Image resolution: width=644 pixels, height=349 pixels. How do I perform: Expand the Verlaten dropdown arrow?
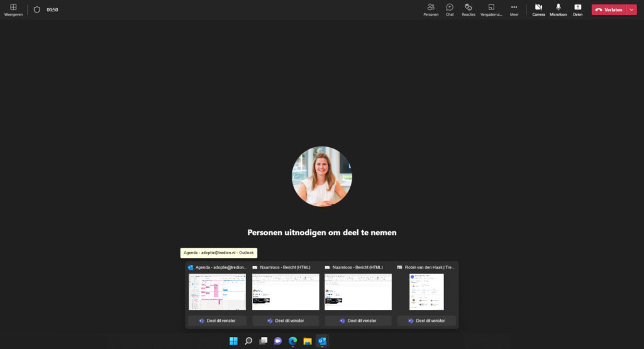[x=631, y=10]
